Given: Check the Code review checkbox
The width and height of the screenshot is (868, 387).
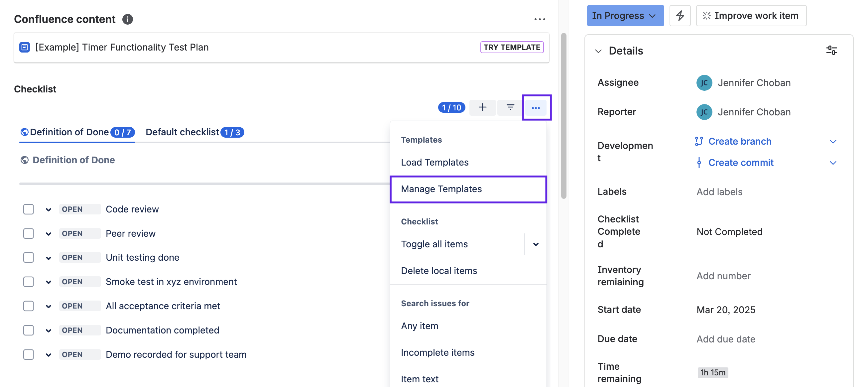Looking at the screenshot, I should (28, 209).
